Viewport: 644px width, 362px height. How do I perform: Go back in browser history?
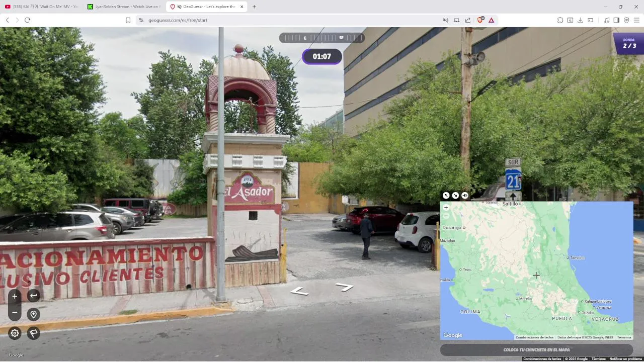[x=7, y=20]
